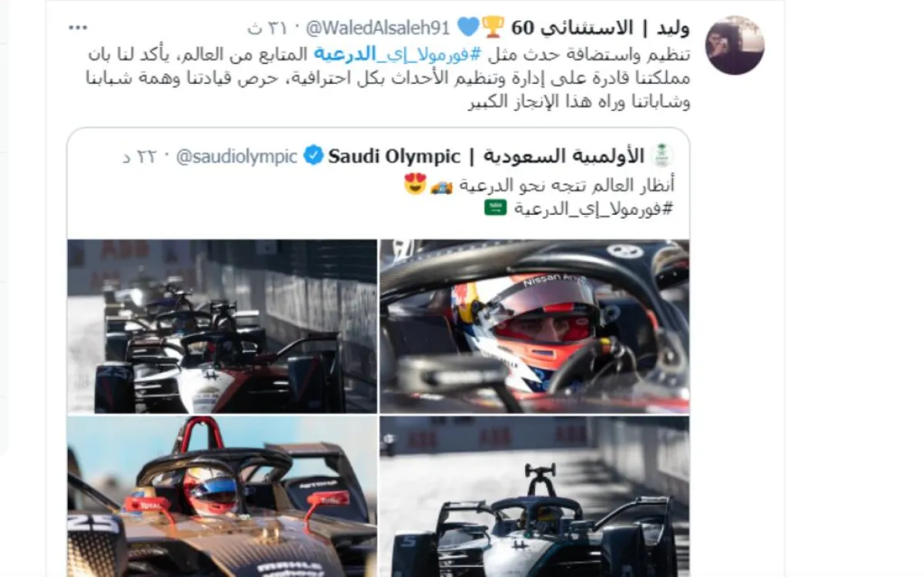Screen dimensions: 924x577
Task: Open photo of gold number 25 car
Action: [222, 496]
